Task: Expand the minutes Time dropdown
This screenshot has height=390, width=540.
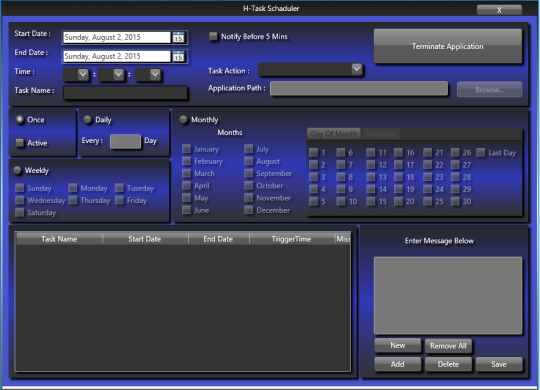Action: [118, 74]
